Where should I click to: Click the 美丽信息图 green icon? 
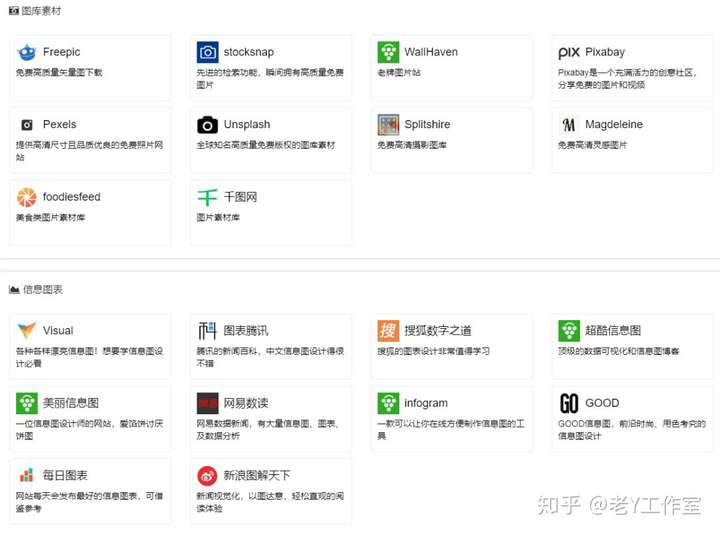(x=27, y=403)
